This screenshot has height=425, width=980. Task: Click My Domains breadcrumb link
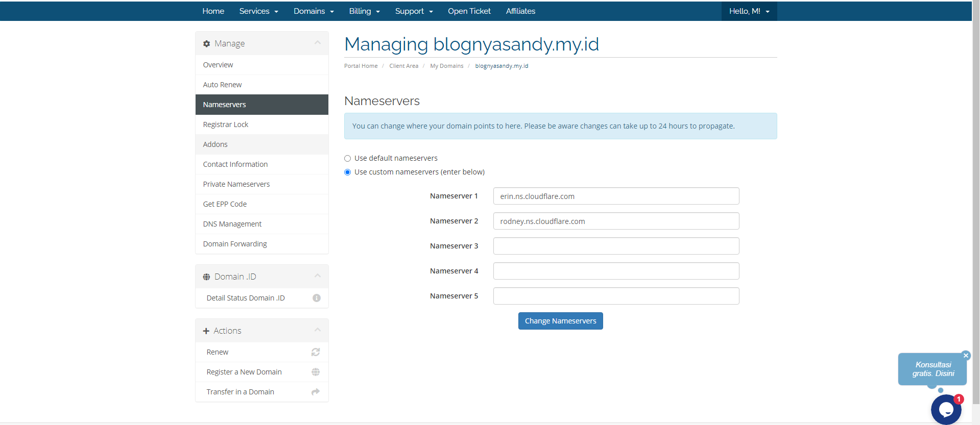(x=447, y=66)
